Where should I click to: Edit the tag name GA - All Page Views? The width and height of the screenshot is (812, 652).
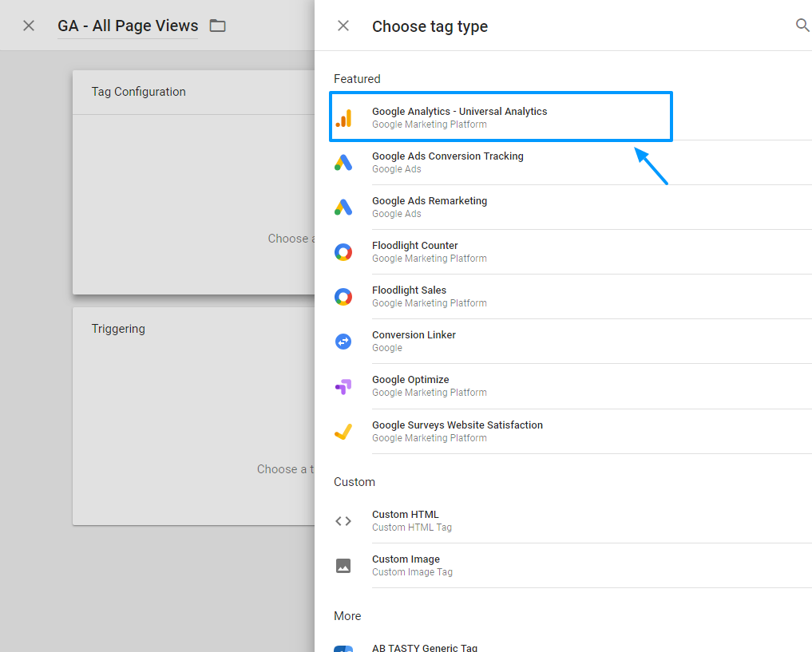128,26
